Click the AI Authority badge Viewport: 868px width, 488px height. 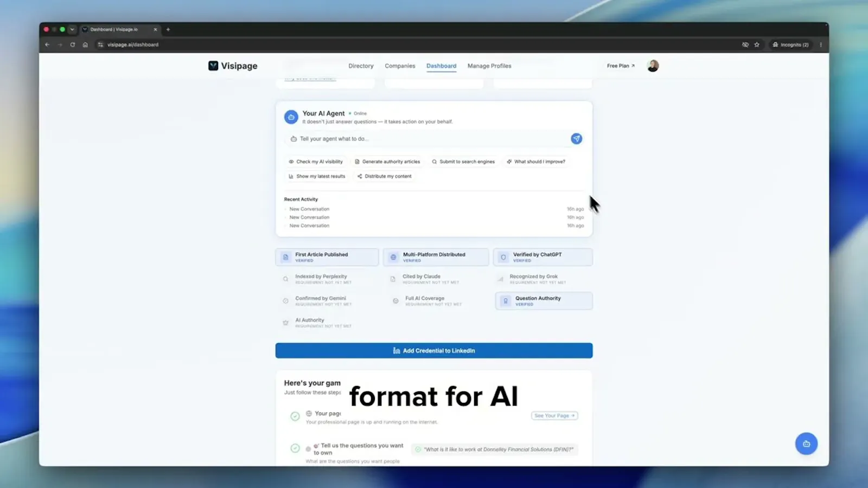coord(323,323)
